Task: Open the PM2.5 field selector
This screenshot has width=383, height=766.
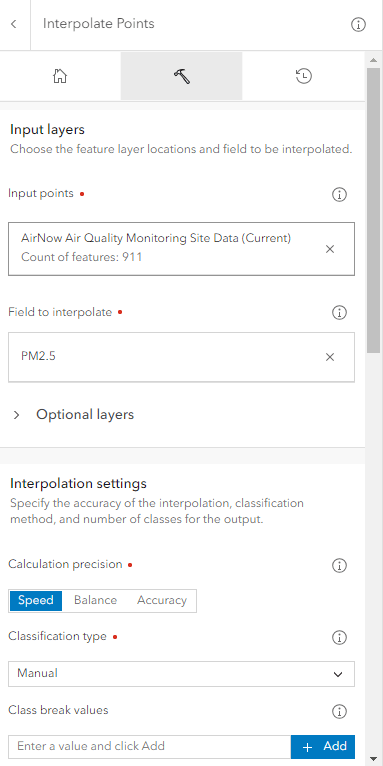Action: tap(181, 357)
